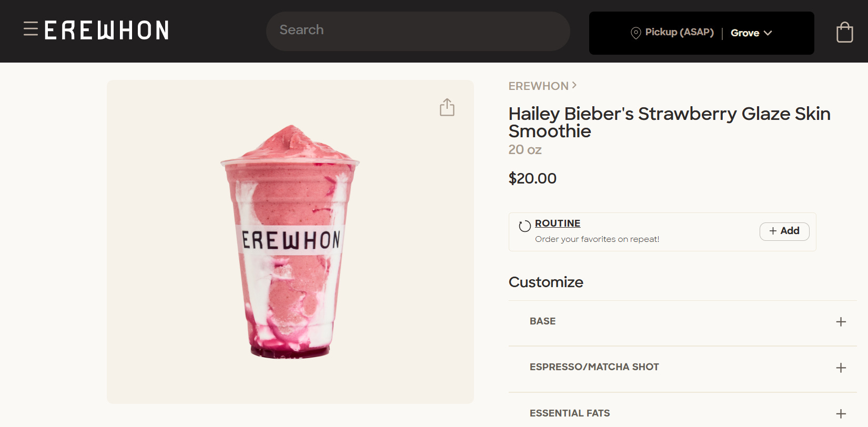Click the Erewhon logo in header
This screenshot has width=868, height=427.
[x=106, y=30]
